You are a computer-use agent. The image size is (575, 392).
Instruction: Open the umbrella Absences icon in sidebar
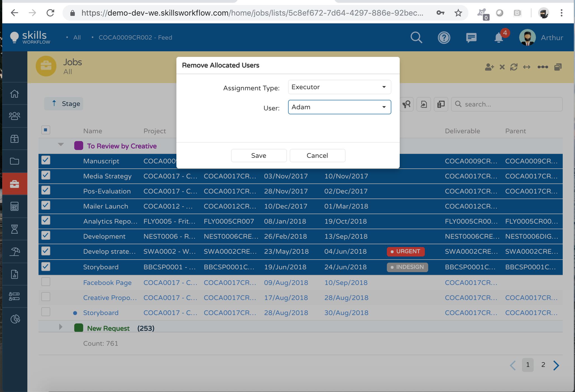[x=15, y=251]
